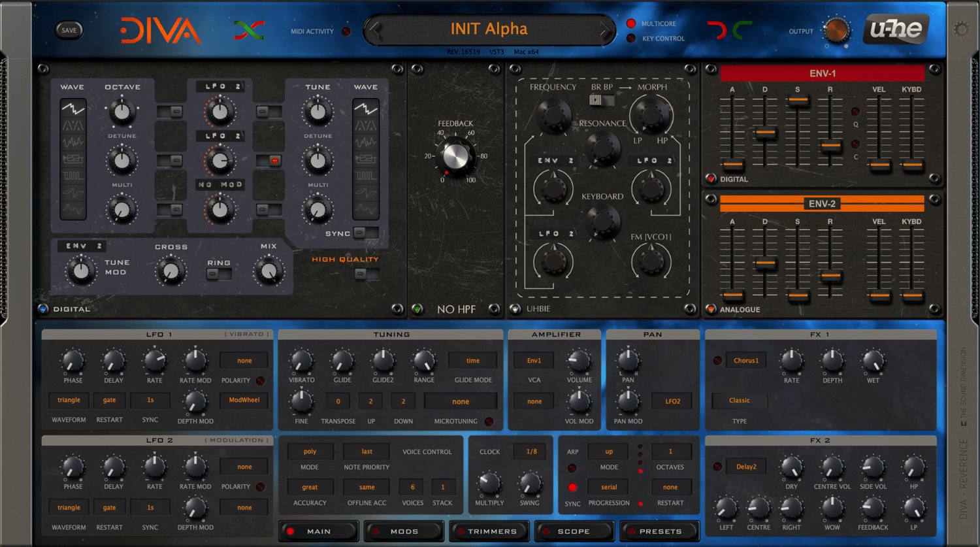Switch to the PRESETS tab
The height and width of the screenshot is (547, 980).
(660, 531)
